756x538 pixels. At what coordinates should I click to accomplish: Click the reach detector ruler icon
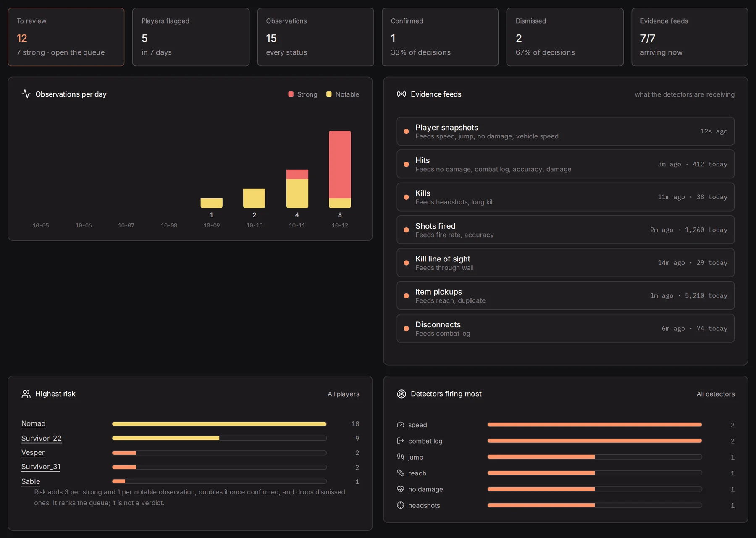[x=401, y=473]
